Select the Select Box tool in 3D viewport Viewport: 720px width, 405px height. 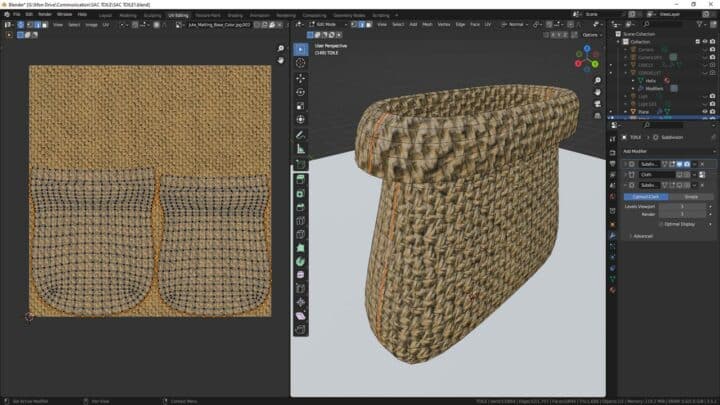tap(300, 49)
